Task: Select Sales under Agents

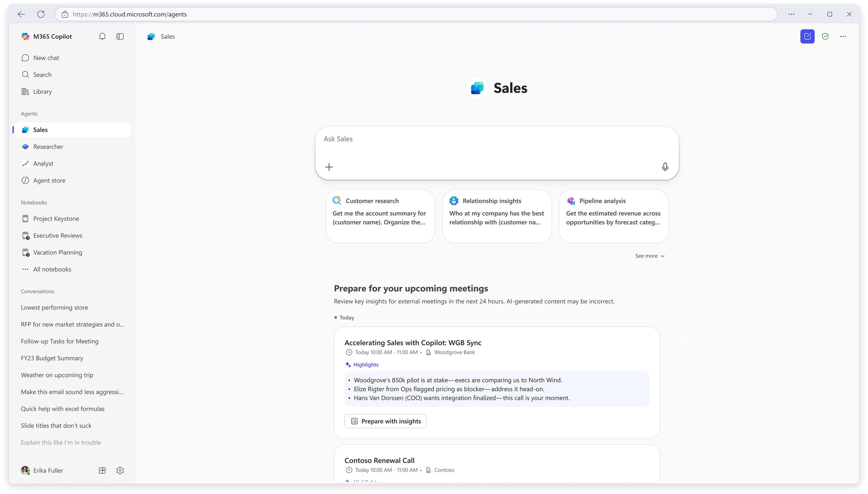Action: (40, 130)
